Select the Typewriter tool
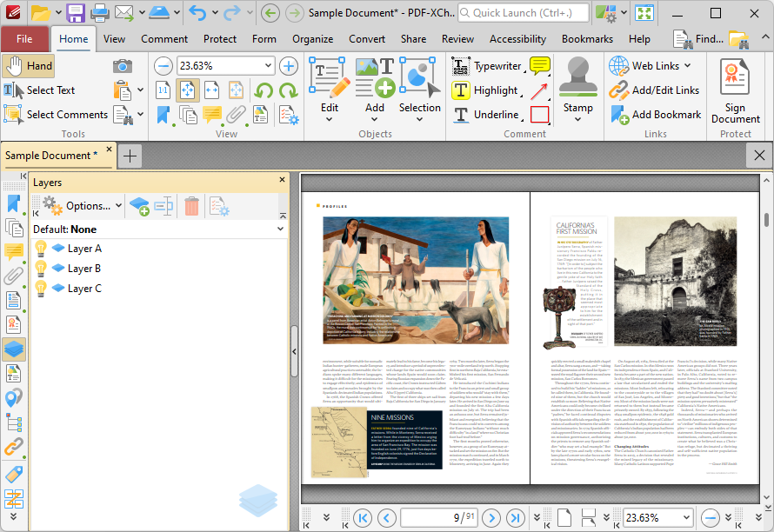This screenshot has height=532, width=774. coord(487,66)
